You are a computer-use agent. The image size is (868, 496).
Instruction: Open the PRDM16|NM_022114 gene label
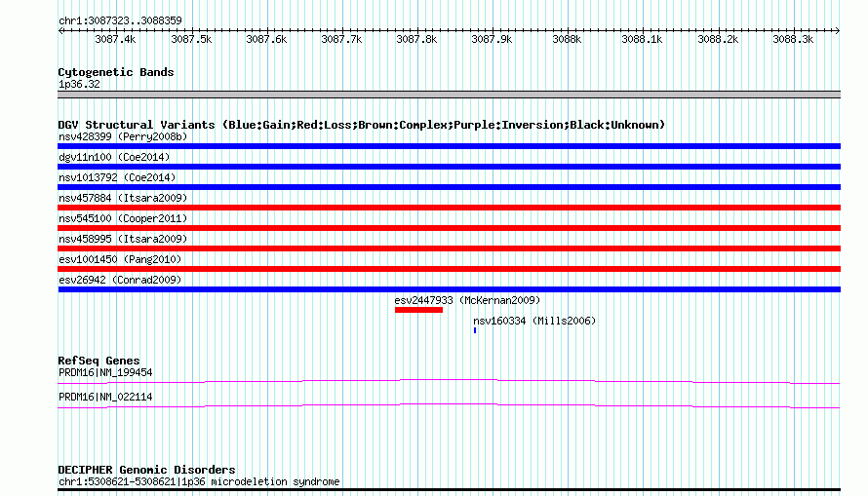105,397
